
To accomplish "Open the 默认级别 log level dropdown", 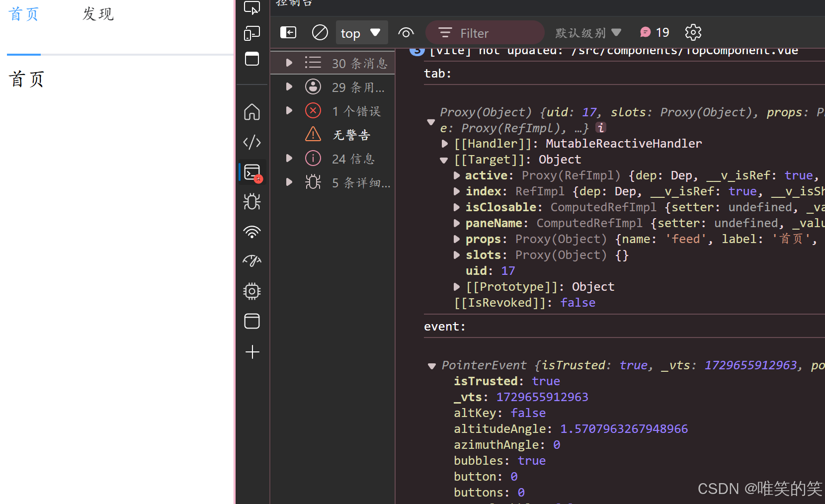I will pyautogui.click(x=588, y=32).
